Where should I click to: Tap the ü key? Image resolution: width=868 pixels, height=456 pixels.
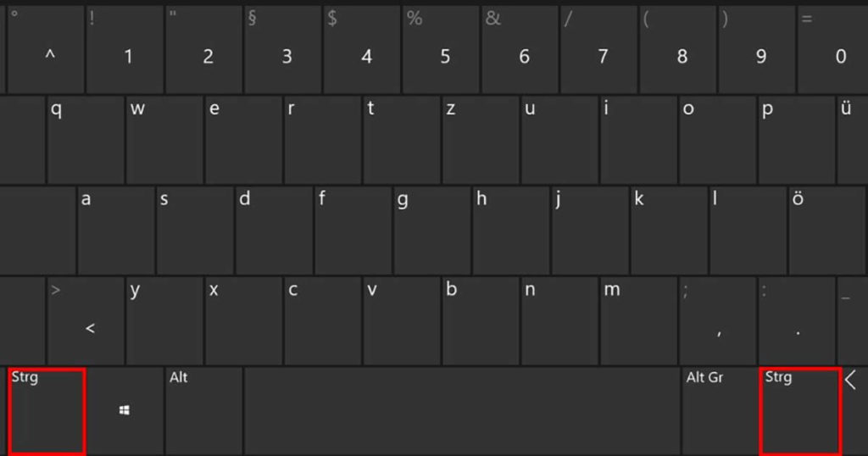[x=853, y=140]
